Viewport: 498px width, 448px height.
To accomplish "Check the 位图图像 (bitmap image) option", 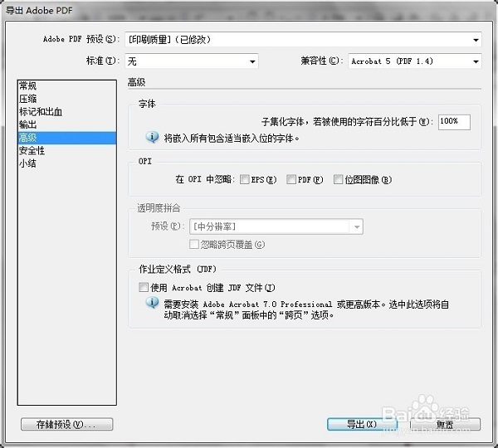I will tap(338, 179).
